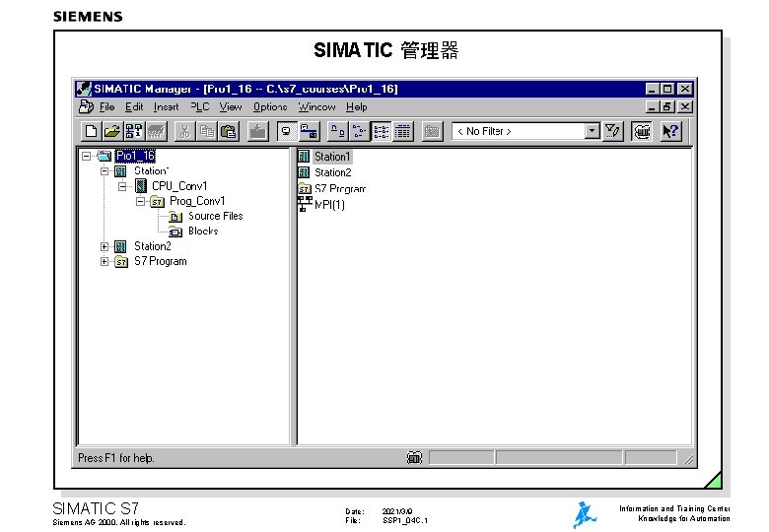Click the grayed icon left of filter box
The image size is (769, 532).
click(432, 131)
